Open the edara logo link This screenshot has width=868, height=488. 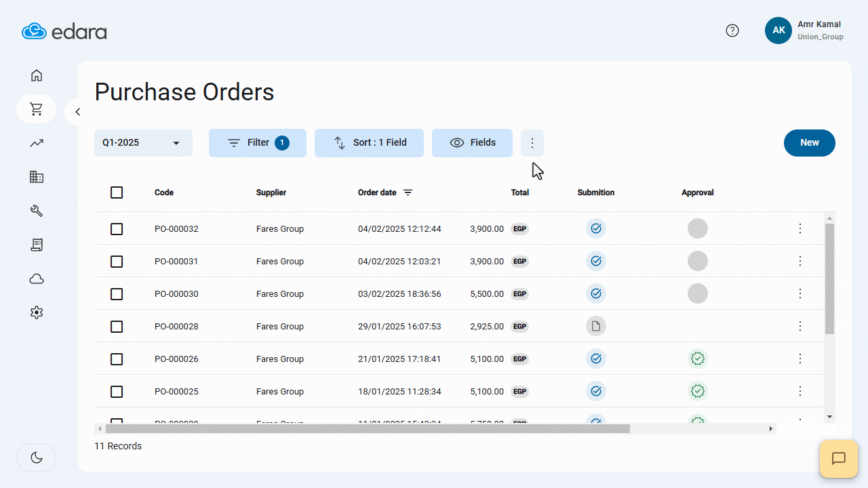click(x=64, y=31)
